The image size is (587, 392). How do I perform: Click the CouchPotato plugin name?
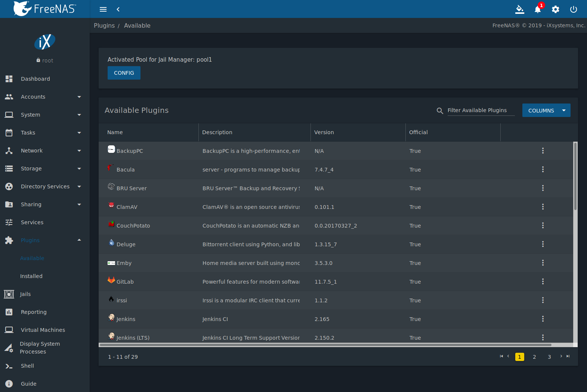pyautogui.click(x=133, y=226)
